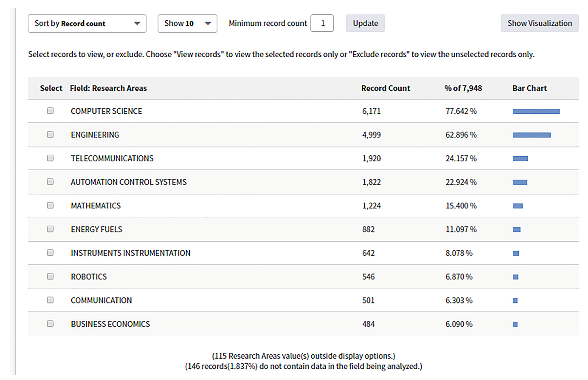Check the AUTOMATION CONTROL SYSTEMS checkbox
This screenshot has height=380, width=588.
click(50, 182)
